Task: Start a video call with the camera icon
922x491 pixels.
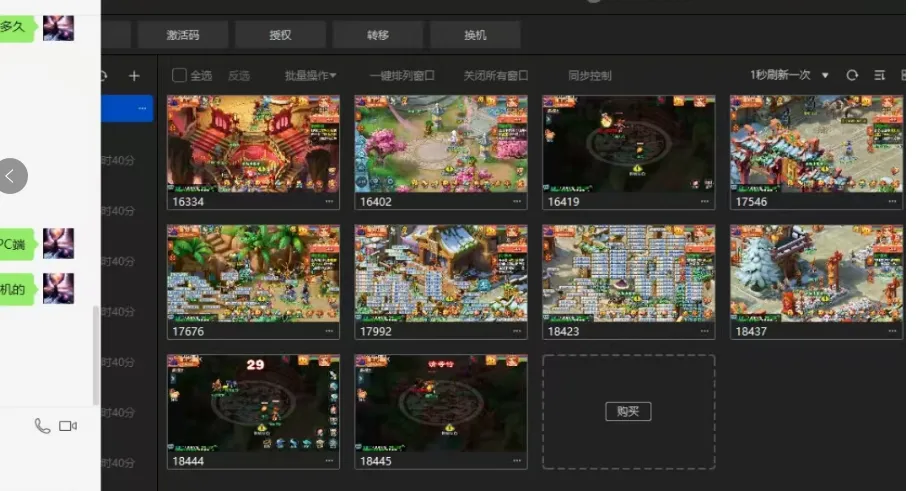Action: [x=68, y=426]
